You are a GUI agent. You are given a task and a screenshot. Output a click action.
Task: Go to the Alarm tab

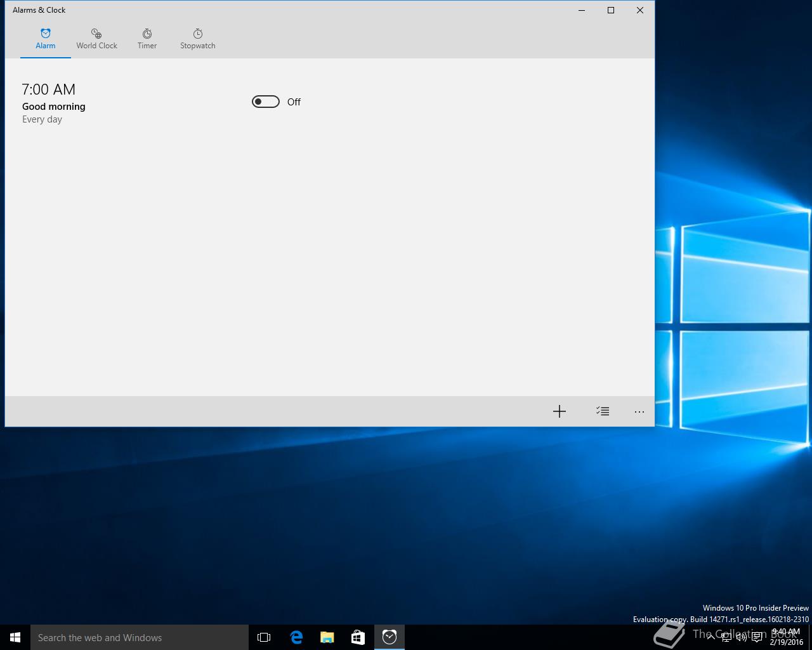click(x=45, y=39)
